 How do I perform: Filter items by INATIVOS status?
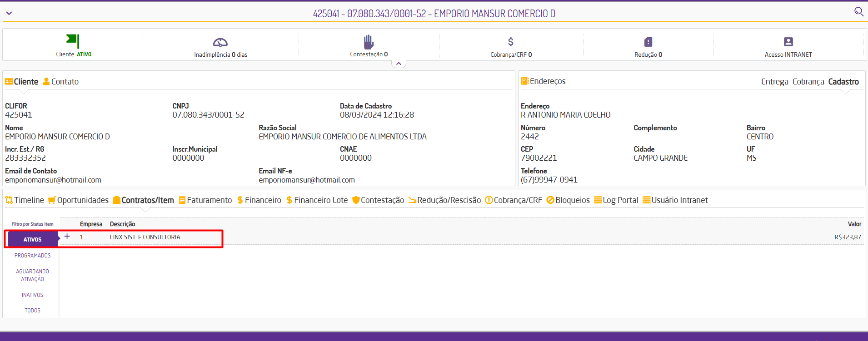(33, 295)
